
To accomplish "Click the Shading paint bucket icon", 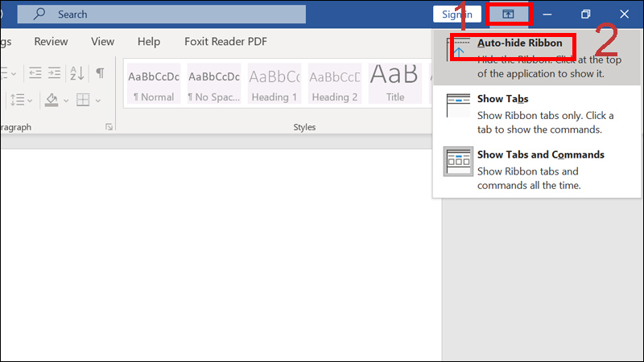I will pos(52,100).
